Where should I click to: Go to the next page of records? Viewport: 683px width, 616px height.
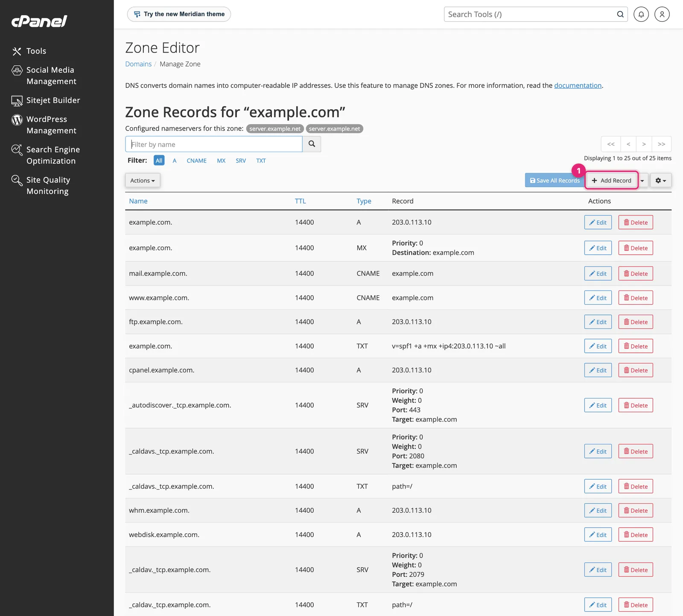pos(644,144)
